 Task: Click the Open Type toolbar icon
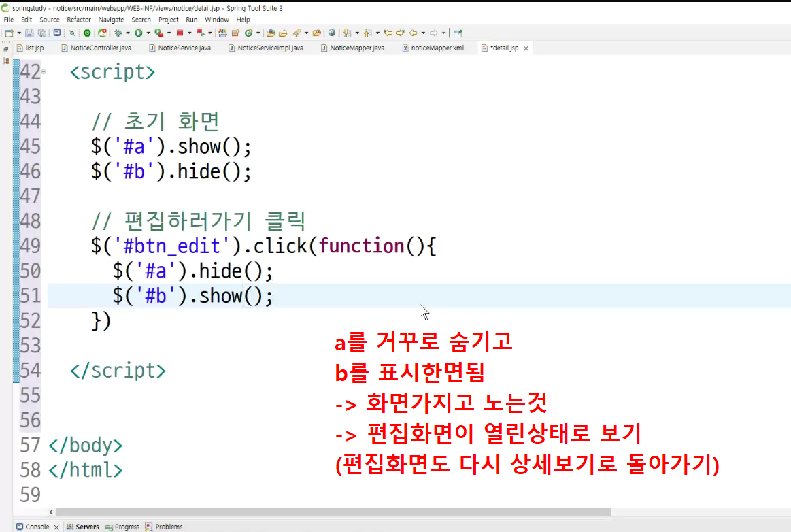click(x=222, y=33)
